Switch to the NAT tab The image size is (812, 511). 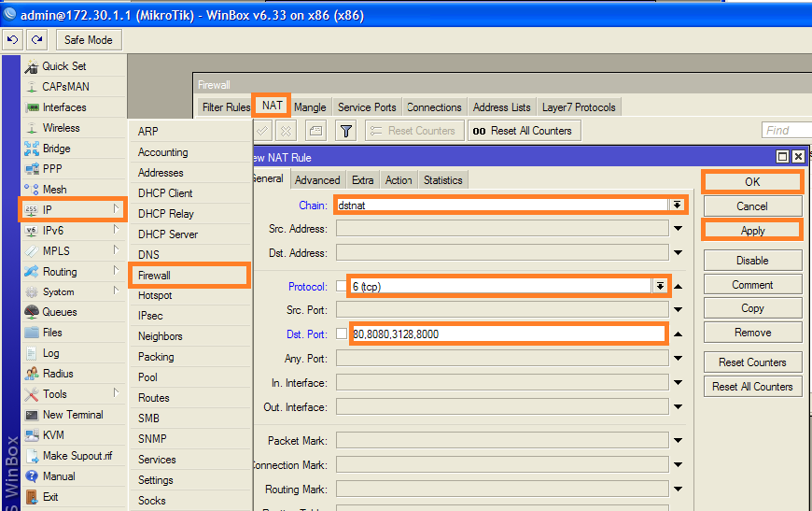[x=272, y=106]
